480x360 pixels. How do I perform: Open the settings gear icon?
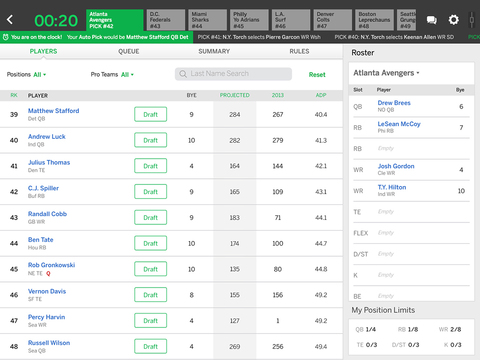[453, 20]
